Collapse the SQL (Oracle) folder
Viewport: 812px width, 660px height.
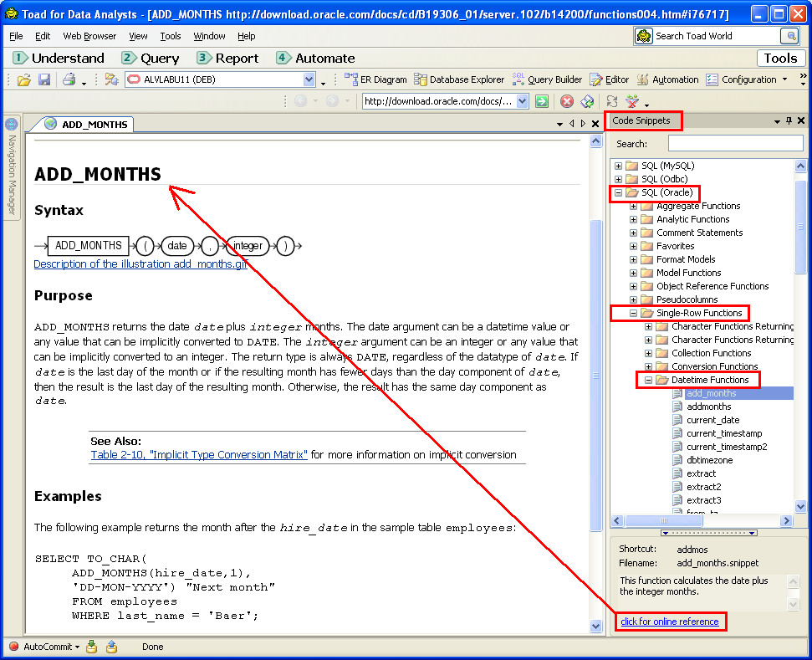click(618, 192)
